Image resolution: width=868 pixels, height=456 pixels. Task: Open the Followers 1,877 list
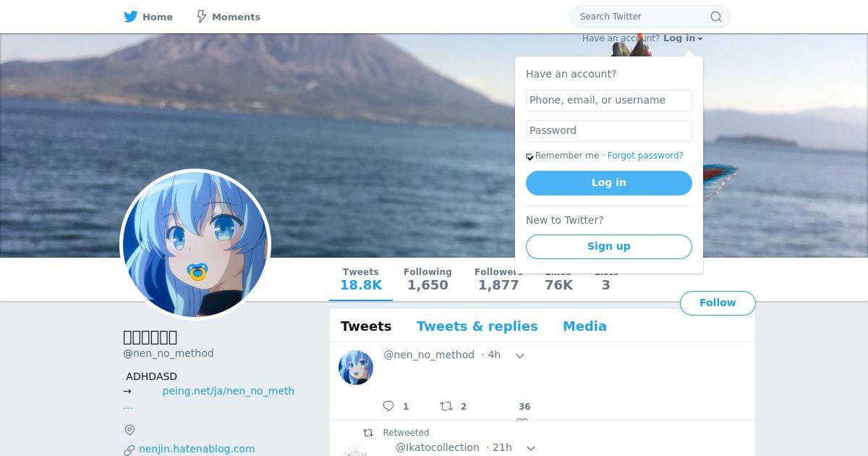click(498, 279)
